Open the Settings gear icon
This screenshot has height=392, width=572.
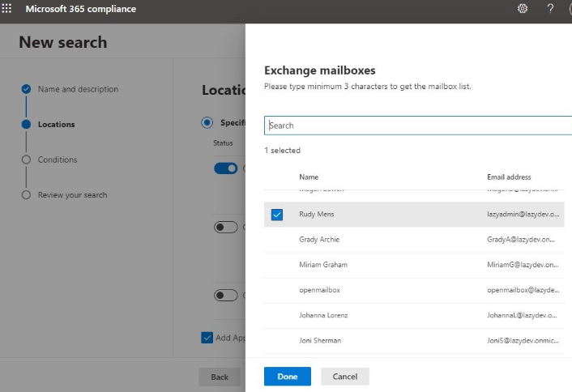click(523, 8)
